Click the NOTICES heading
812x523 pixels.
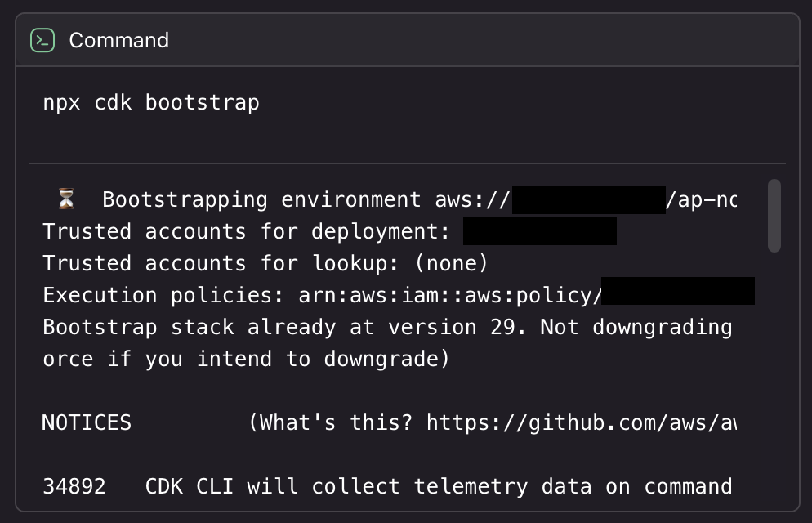point(87,422)
